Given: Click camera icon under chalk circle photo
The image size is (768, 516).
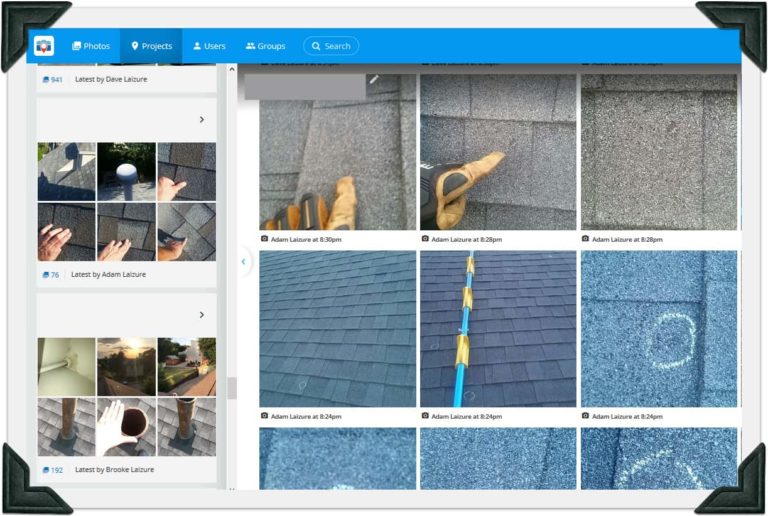Looking at the screenshot, I should [x=585, y=416].
